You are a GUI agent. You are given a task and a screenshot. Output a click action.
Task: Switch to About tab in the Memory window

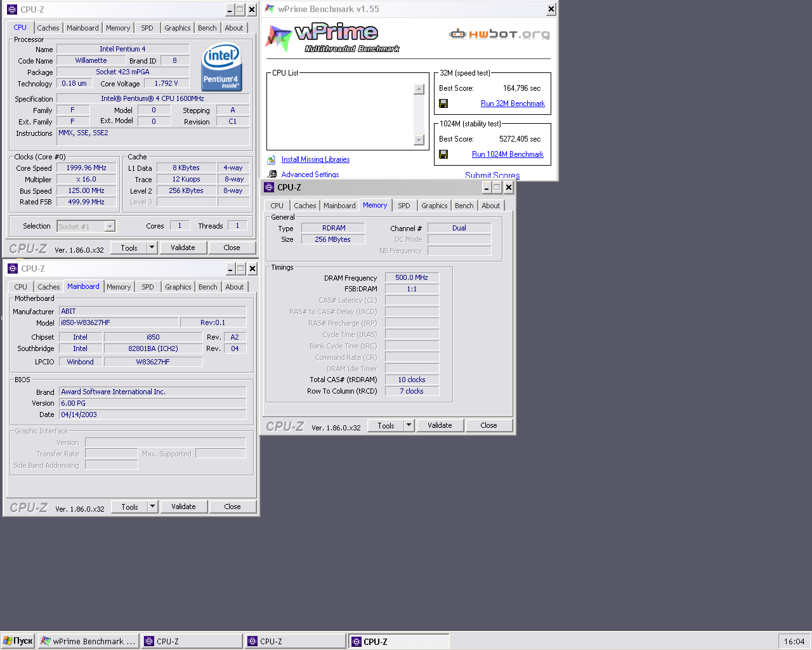click(491, 206)
